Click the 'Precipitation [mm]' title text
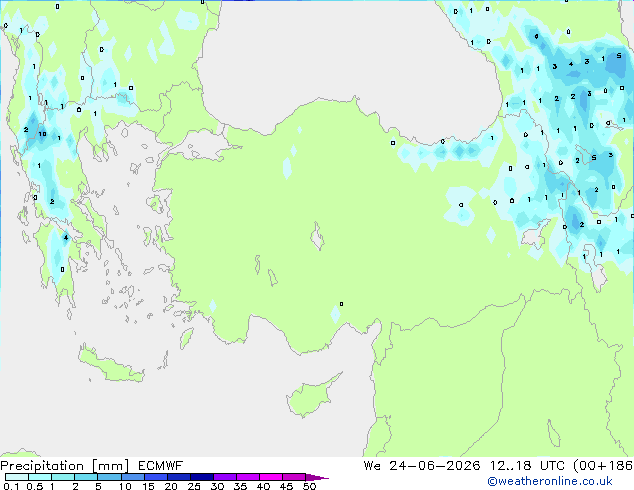The image size is (634, 490). point(65,466)
